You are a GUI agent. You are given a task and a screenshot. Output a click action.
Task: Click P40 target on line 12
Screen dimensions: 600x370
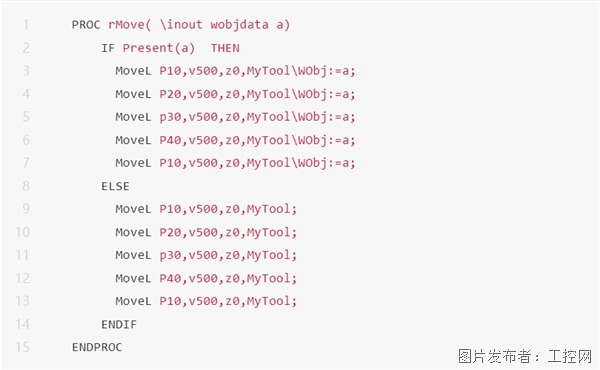point(170,279)
